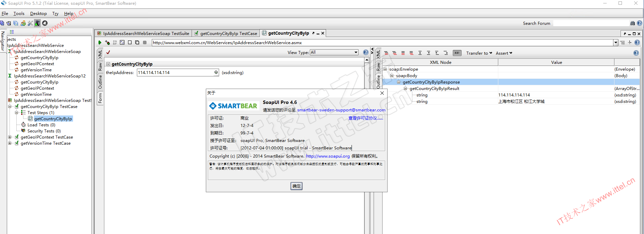Open the Transfer to dropdown
Viewport: 644px width, 234px height.
pos(479,53)
